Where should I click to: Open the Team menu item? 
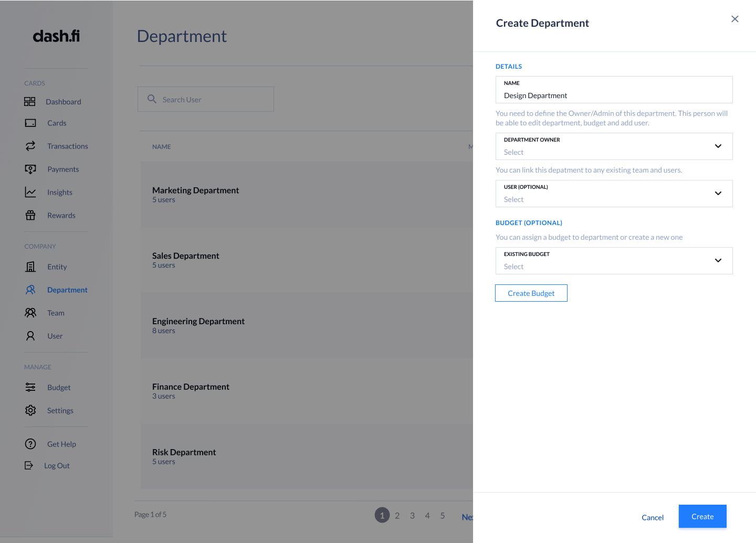click(56, 313)
